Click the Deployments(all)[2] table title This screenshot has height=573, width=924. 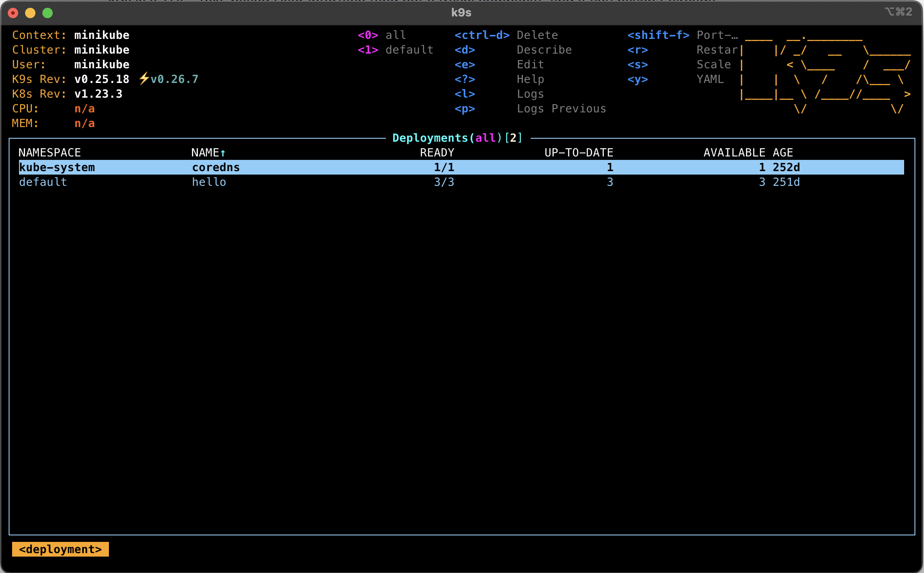pyautogui.click(x=458, y=138)
